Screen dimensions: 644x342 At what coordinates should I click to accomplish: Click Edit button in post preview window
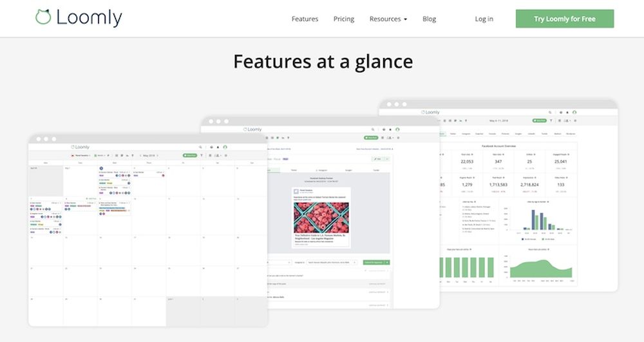coord(378,159)
